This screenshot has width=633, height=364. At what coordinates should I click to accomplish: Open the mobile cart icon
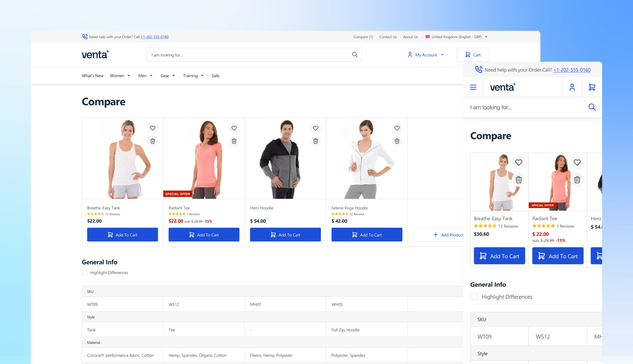tap(592, 87)
